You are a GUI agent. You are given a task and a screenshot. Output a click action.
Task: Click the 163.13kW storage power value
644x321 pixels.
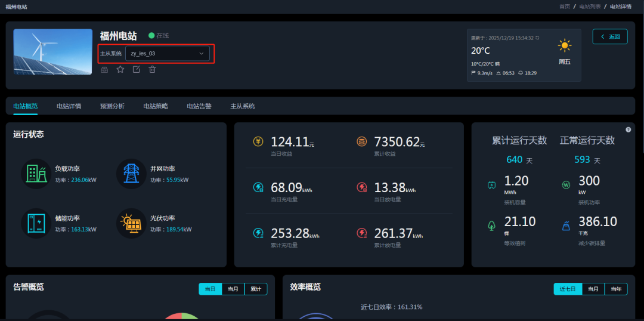(84, 229)
